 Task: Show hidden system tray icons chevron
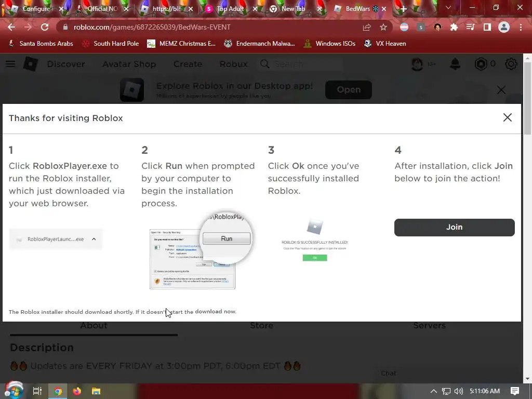point(433,391)
